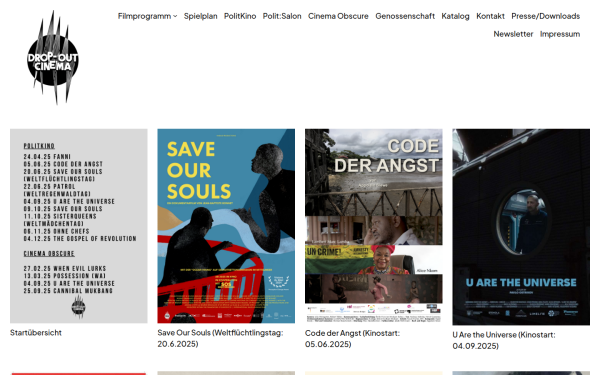
Task: Click Save Our Souls (Weltflüchtlingstag) caption
Action: pos(220,338)
